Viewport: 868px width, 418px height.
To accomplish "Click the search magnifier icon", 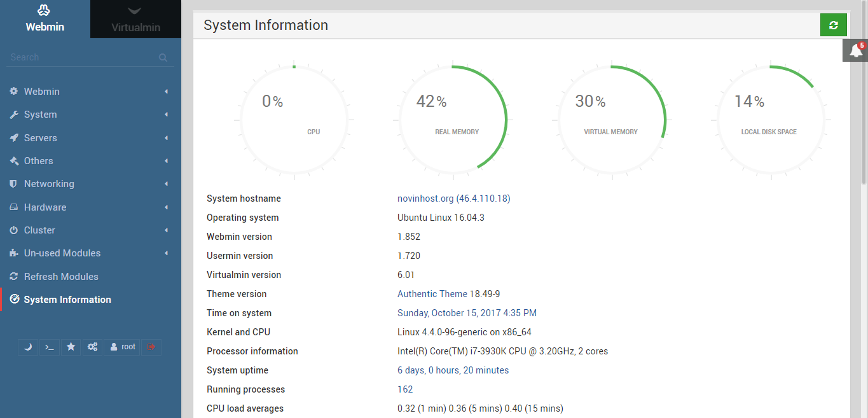I will pyautogui.click(x=163, y=57).
